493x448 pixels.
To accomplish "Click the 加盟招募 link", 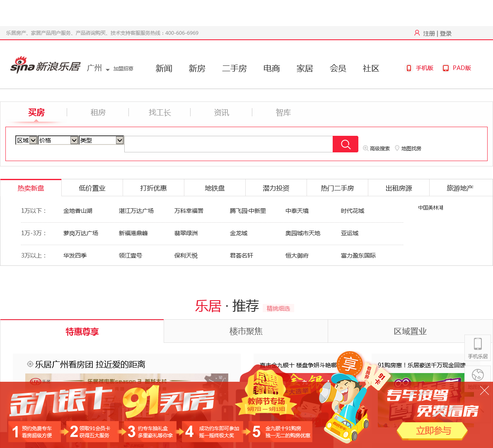I will pos(123,68).
